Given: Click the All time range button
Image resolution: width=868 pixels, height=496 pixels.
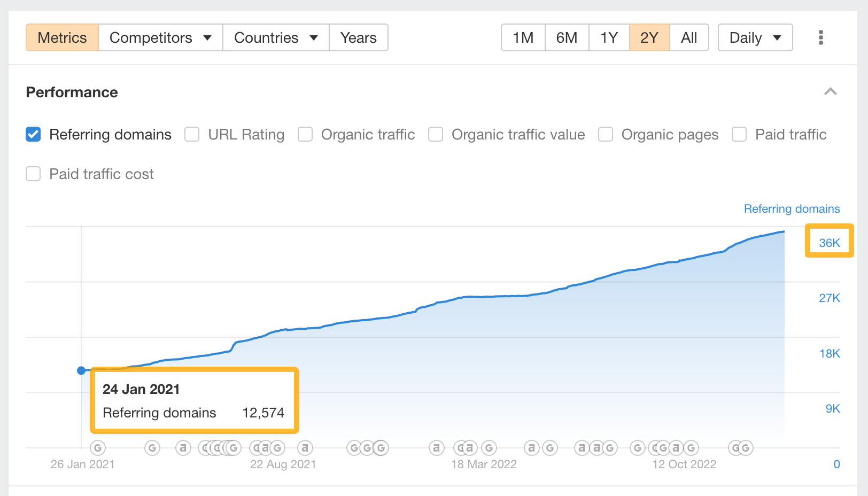Looking at the screenshot, I should (x=689, y=37).
